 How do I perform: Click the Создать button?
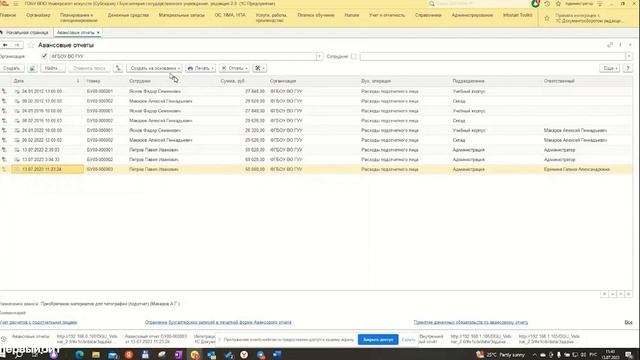[x=12, y=68]
